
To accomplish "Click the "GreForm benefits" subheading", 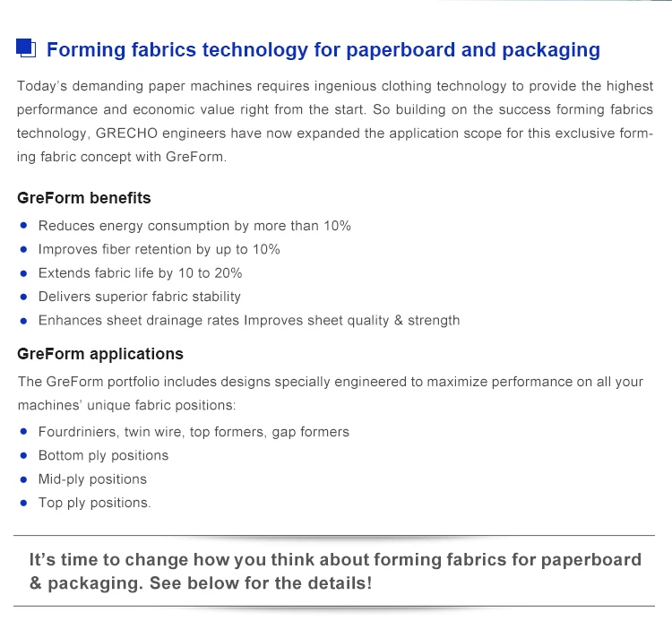I will (x=84, y=198).
